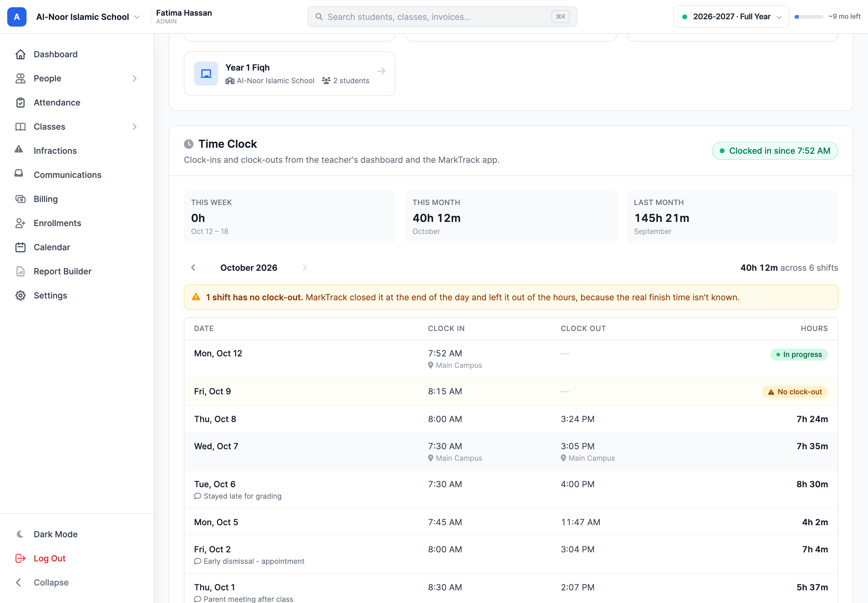Open the Settings gear icon

(20, 296)
